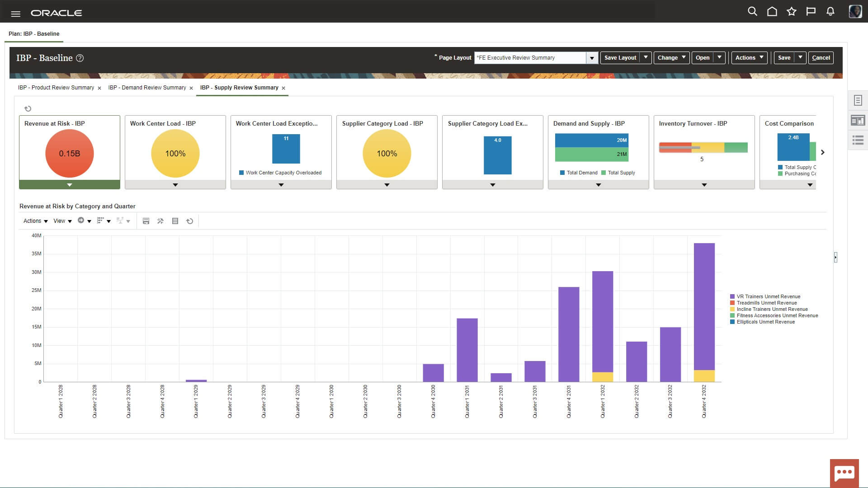Click the Cancel button
Image resolution: width=868 pixels, height=488 pixels.
click(x=821, y=58)
